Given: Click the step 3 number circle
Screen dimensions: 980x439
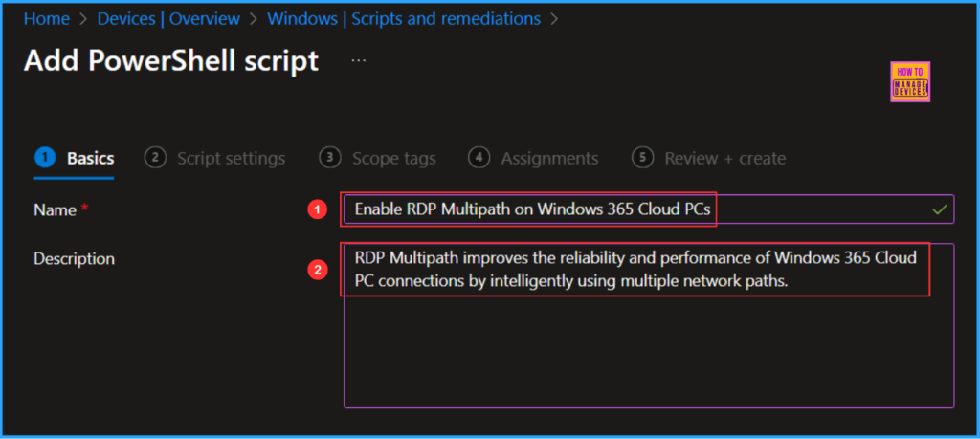Looking at the screenshot, I should pos(330,159).
